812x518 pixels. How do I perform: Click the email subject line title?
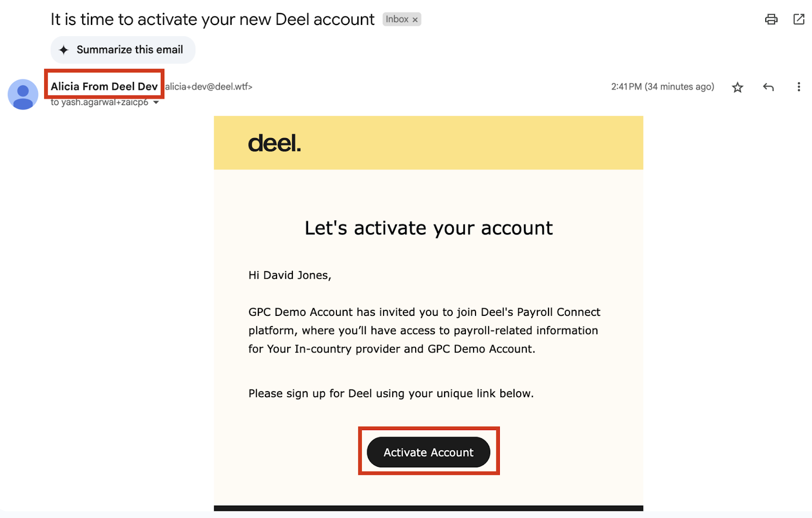point(212,19)
